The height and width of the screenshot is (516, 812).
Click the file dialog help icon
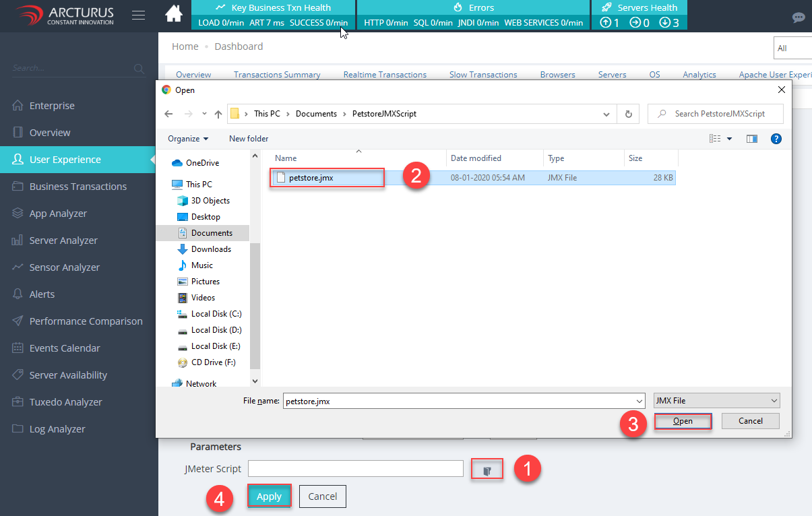click(x=776, y=139)
